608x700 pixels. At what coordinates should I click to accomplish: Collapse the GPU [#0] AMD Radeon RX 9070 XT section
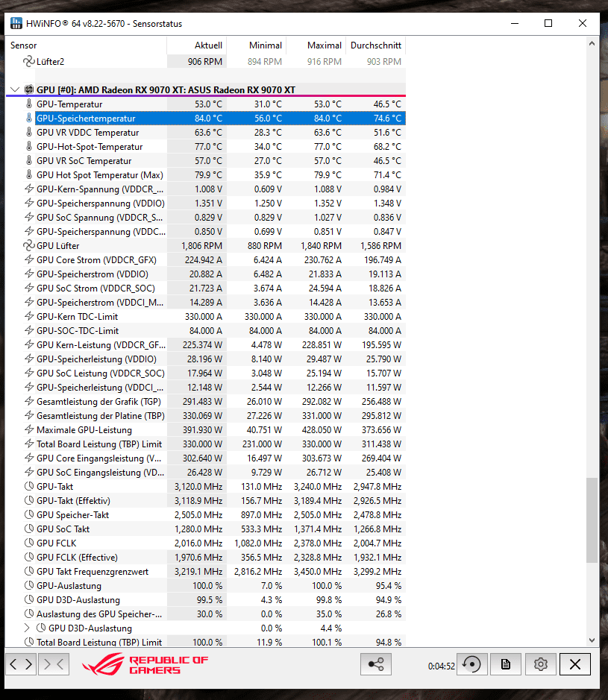(x=15, y=89)
